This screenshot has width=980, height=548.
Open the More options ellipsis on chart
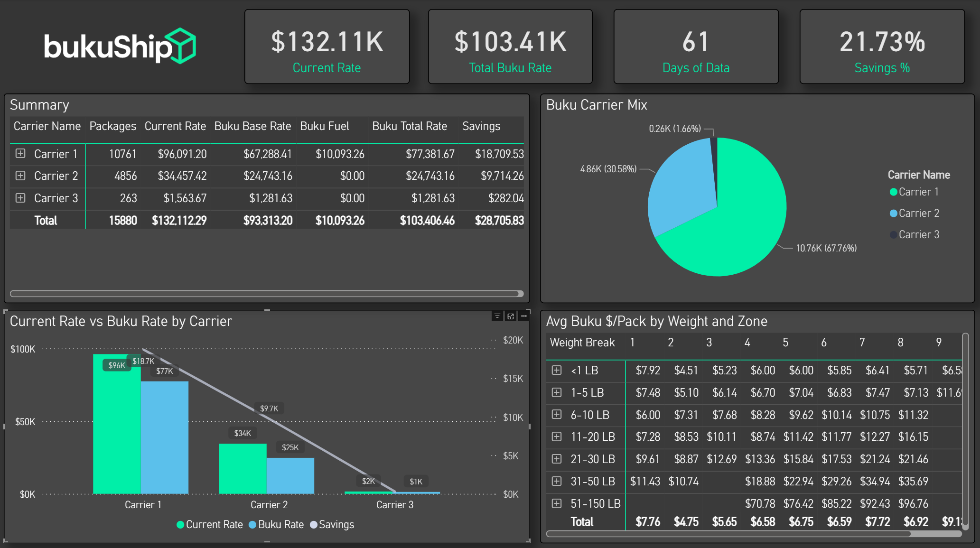[x=524, y=316]
